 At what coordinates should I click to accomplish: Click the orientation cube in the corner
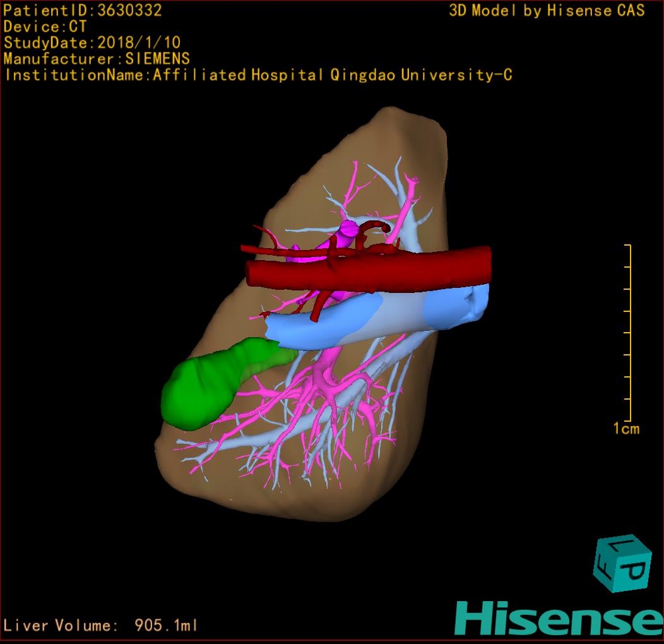click(622, 563)
